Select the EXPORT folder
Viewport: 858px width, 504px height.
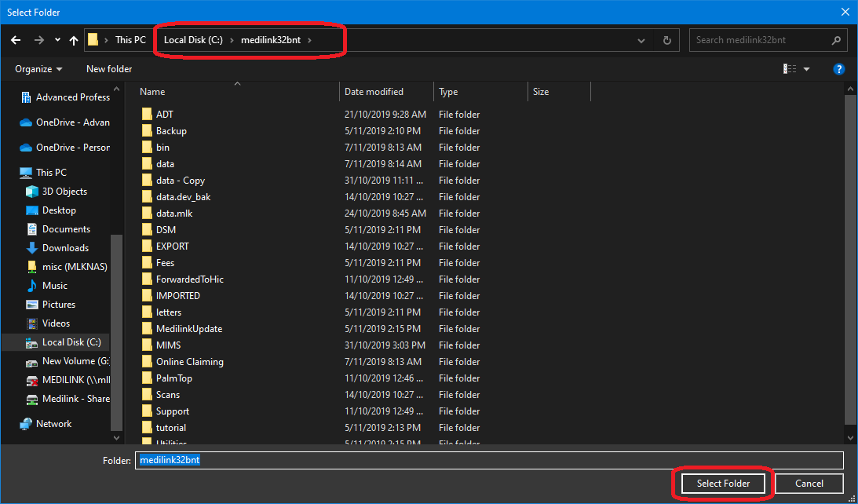172,247
